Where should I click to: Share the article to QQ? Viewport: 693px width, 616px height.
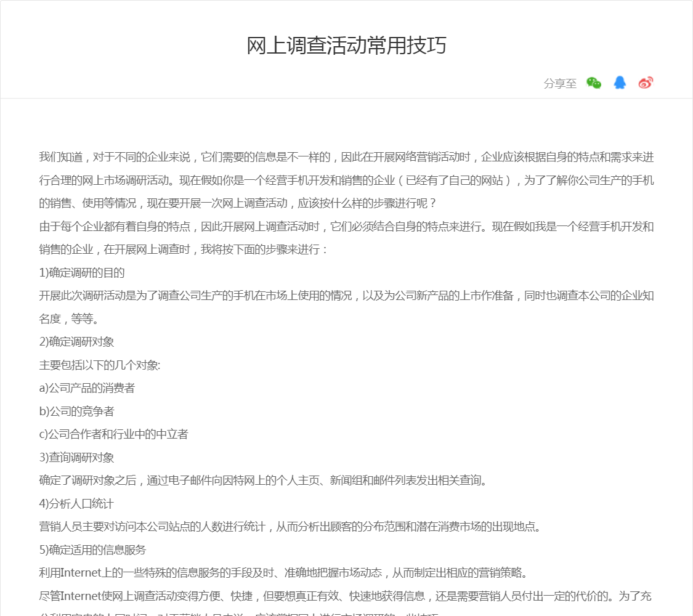tap(620, 83)
